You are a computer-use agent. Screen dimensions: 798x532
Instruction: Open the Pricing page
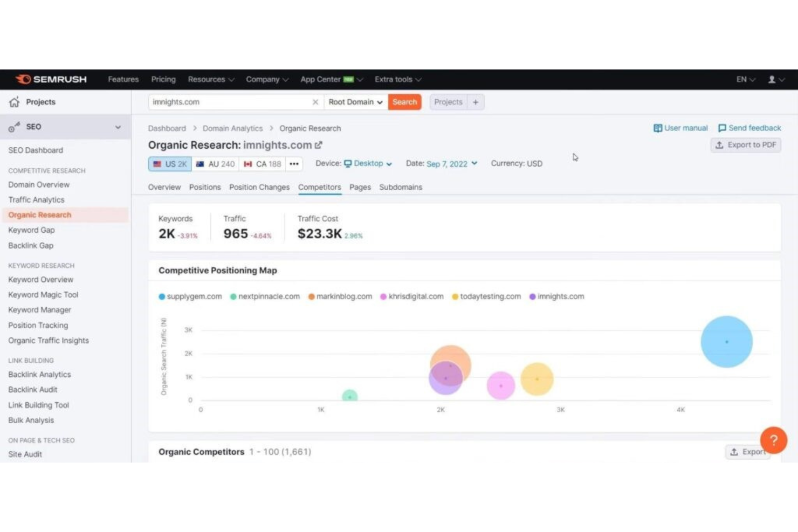tap(163, 79)
